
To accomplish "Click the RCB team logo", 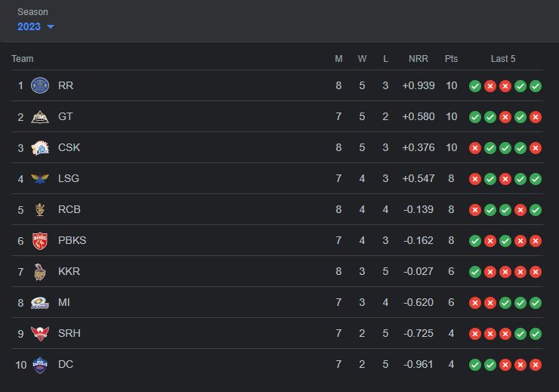I will point(40,209).
